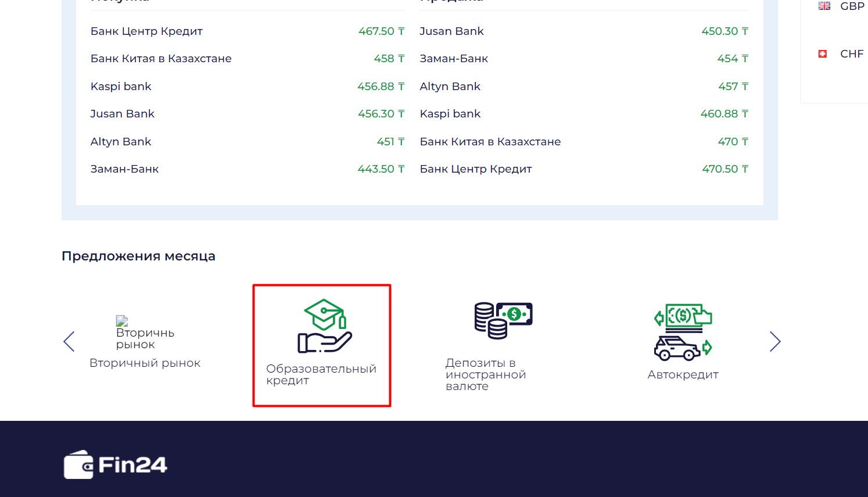Choose GBP currency label

pos(852,6)
